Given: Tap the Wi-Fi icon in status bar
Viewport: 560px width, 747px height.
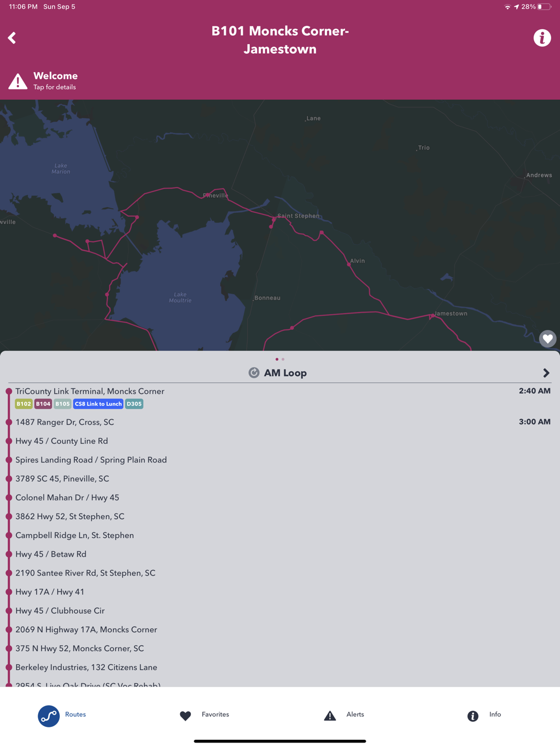Looking at the screenshot, I should 507,7.
